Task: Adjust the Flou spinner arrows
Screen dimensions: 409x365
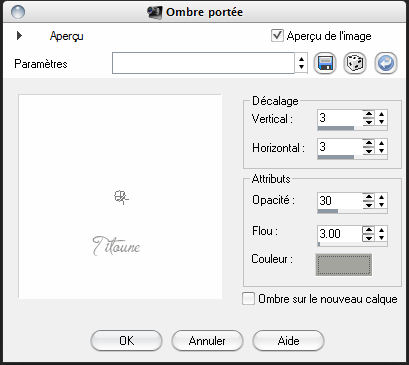Action: point(368,233)
